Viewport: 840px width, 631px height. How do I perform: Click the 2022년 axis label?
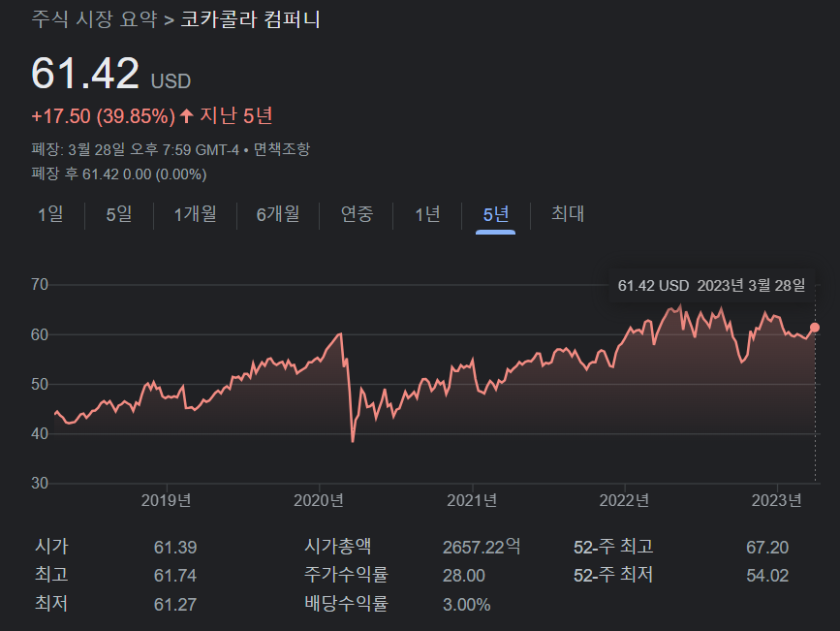[624, 501]
